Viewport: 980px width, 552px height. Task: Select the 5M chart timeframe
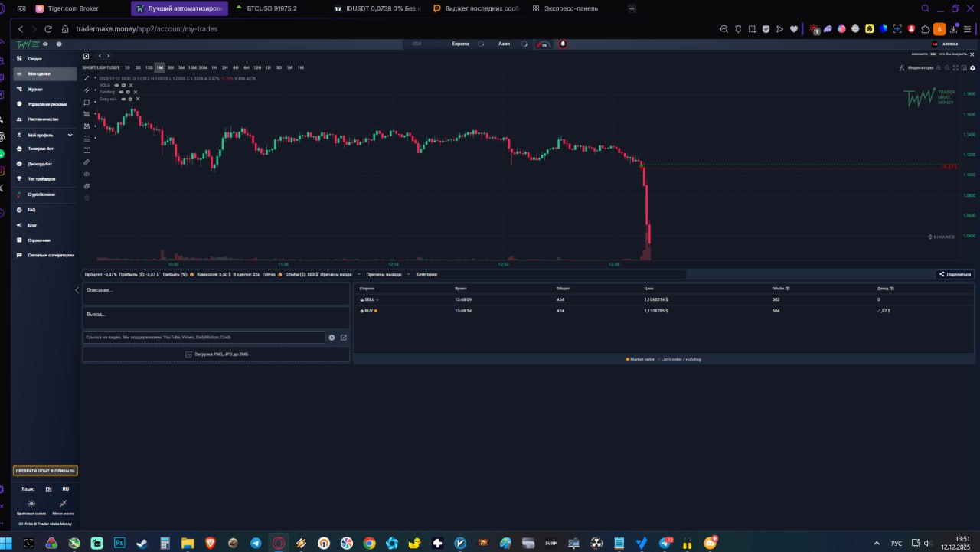(181, 67)
